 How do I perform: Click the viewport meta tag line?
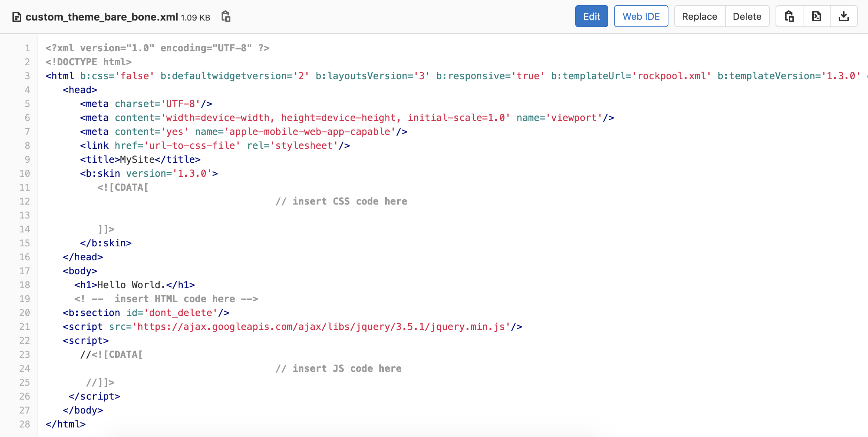(347, 118)
